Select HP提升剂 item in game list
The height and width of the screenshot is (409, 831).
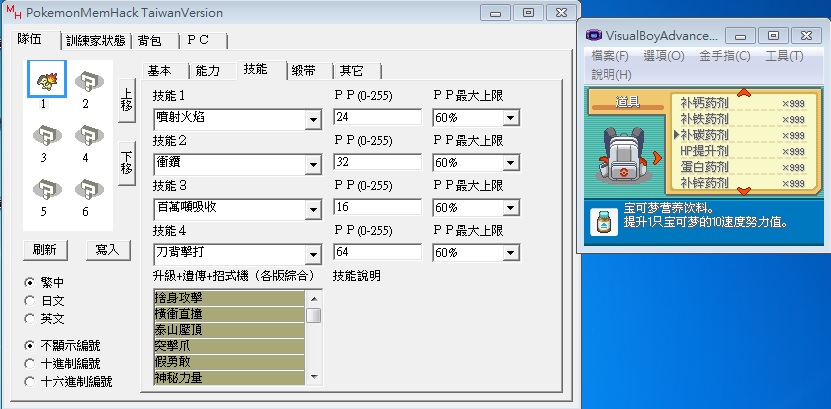click(x=743, y=152)
